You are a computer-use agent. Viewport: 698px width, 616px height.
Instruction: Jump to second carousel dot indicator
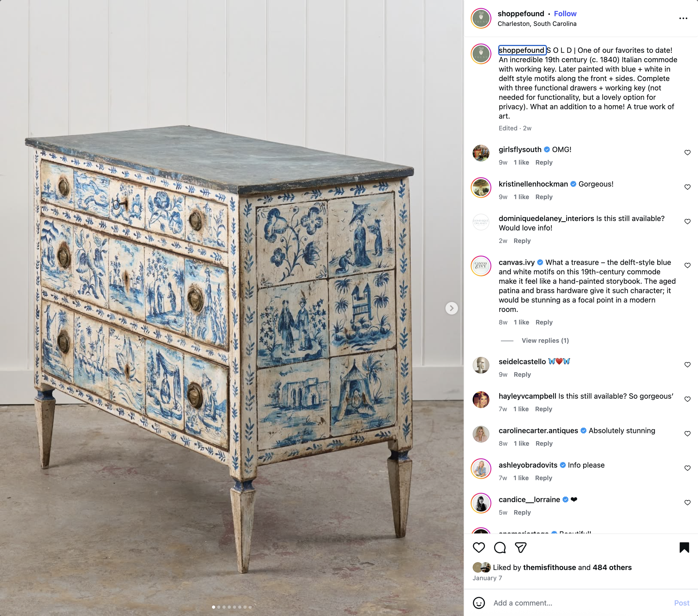pos(219,607)
